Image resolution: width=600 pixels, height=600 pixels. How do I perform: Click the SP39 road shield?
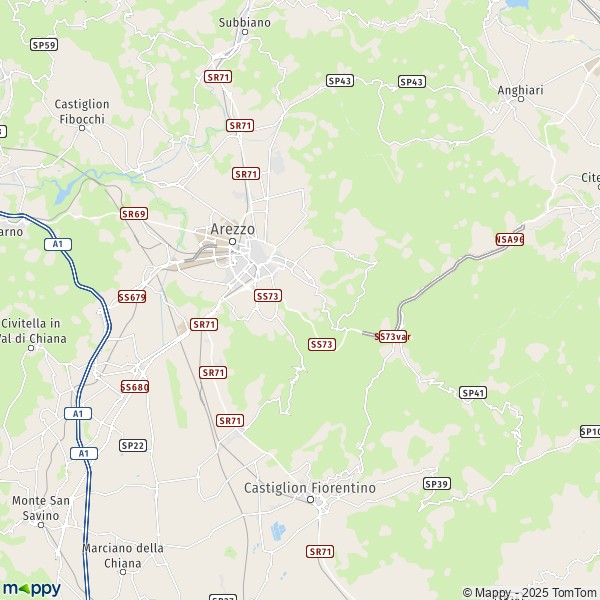437,484
